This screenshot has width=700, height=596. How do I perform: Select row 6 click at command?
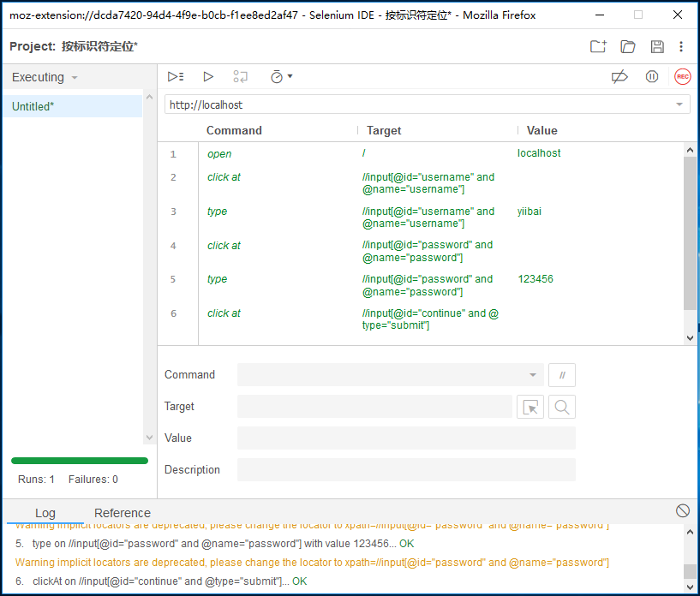point(421,319)
